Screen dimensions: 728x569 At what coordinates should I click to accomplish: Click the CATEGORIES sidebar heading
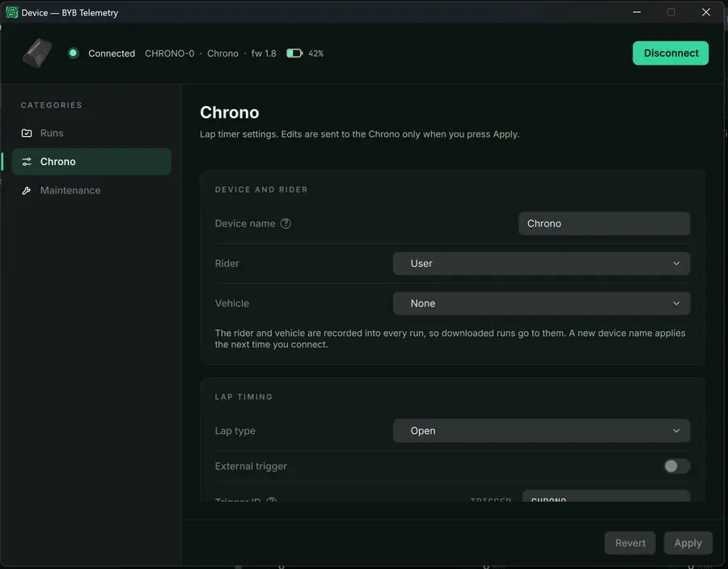(52, 105)
